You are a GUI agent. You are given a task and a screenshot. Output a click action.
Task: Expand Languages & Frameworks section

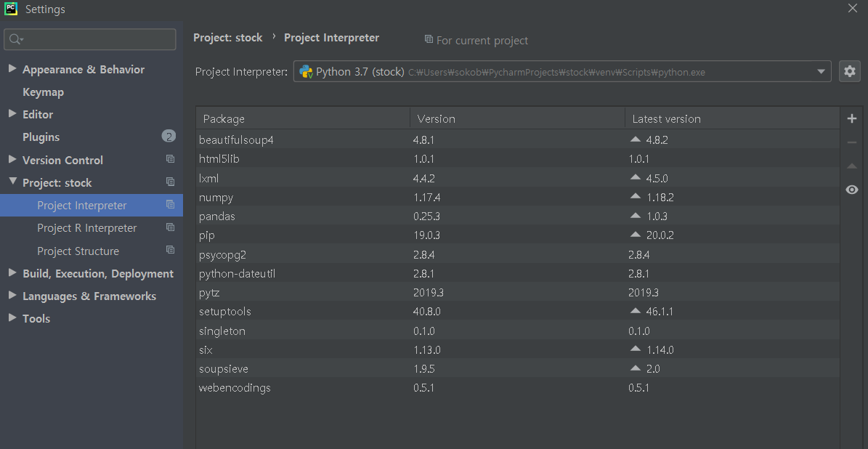12,295
